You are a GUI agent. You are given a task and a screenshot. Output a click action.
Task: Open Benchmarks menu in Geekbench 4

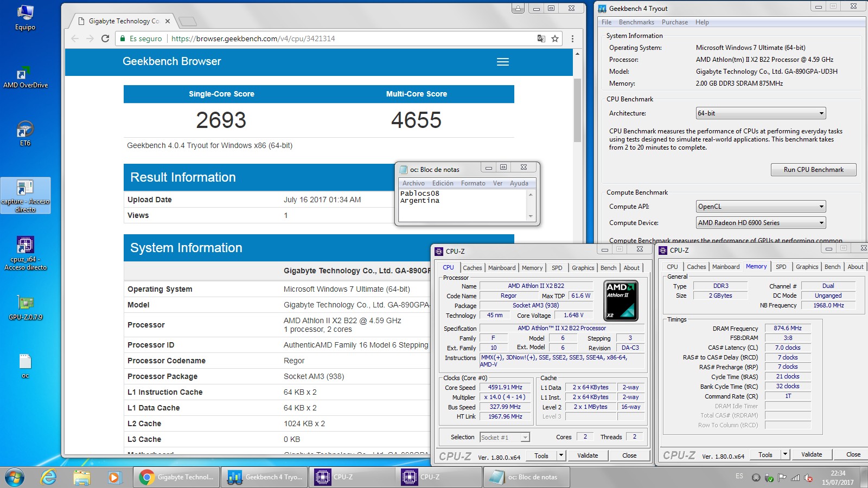636,22
